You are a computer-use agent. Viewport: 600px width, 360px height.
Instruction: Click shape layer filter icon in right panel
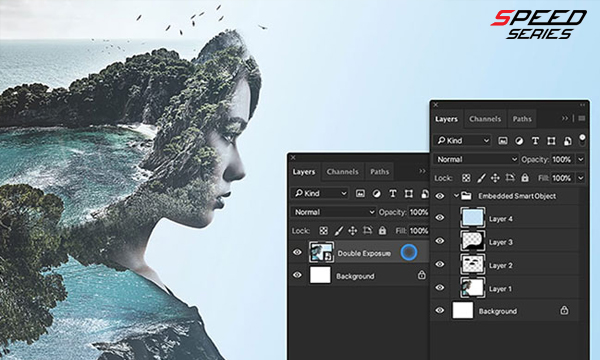tap(551, 141)
